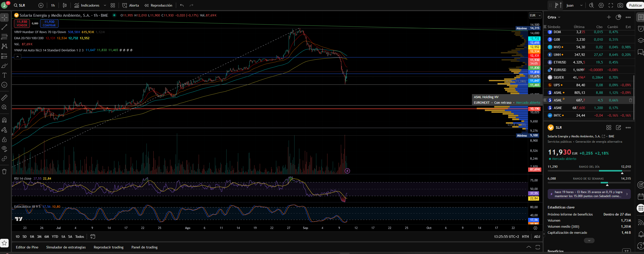The image size is (644, 254).
Task: Expand key statistics with down chevron
Action: [x=589, y=240]
